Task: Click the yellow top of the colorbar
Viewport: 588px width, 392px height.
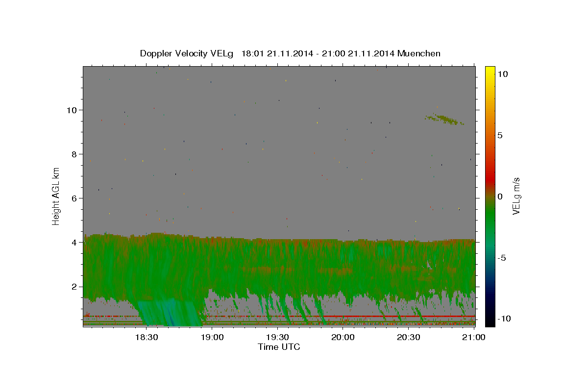Action: click(490, 71)
